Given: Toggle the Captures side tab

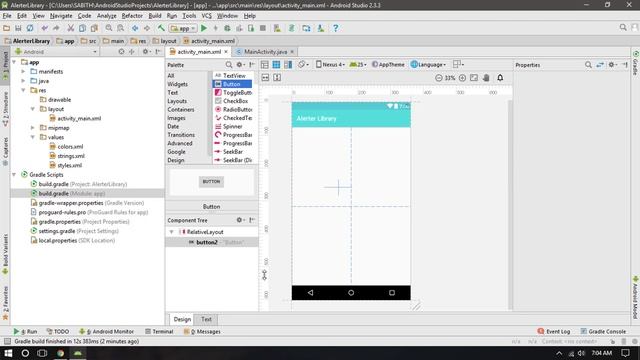Looking at the screenshot, I should pyautogui.click(x=5, y=151).
